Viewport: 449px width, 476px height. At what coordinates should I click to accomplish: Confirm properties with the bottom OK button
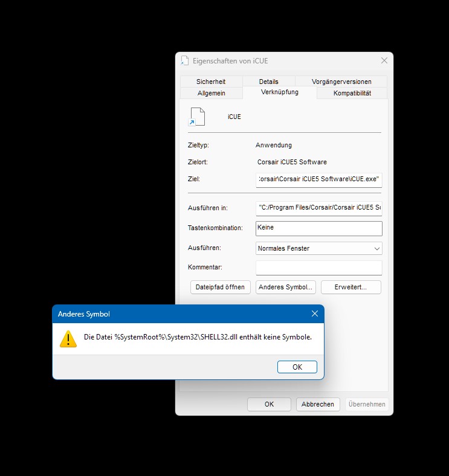(269, 404)
